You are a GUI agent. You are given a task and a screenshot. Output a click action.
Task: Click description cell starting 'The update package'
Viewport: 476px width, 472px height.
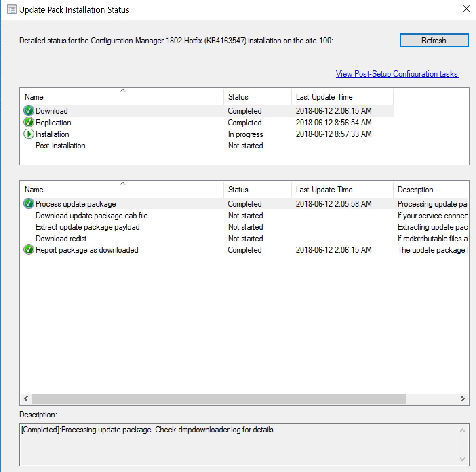(x=433, y=250)
